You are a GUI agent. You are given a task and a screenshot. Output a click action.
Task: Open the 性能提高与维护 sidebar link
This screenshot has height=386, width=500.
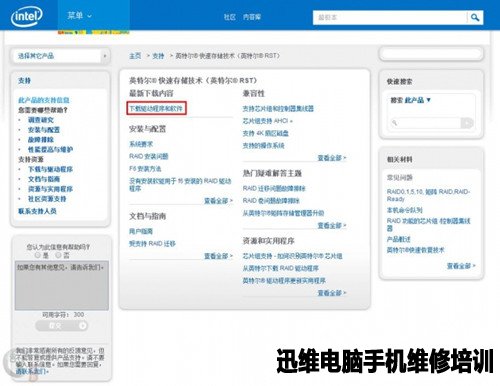point(50,149)
